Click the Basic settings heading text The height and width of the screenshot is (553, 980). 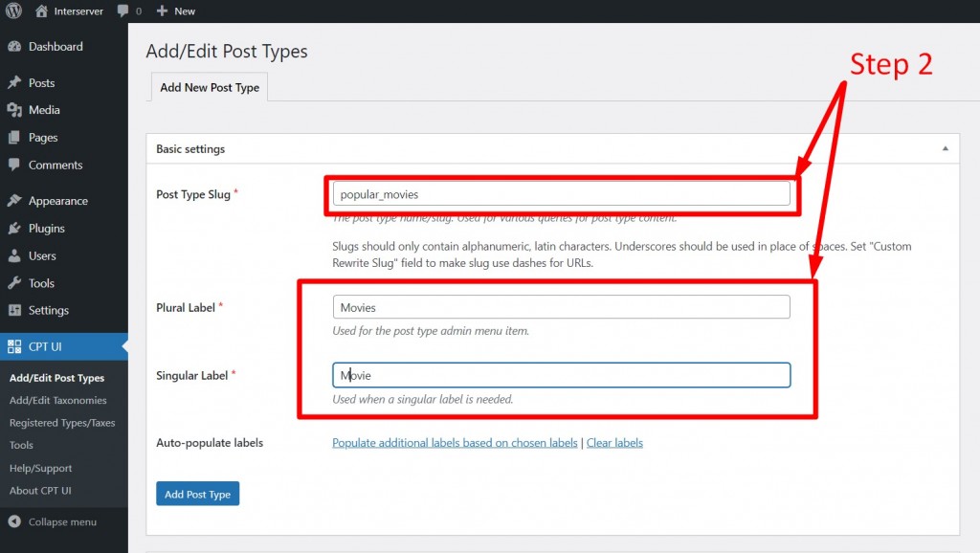(x=190, y=148)
